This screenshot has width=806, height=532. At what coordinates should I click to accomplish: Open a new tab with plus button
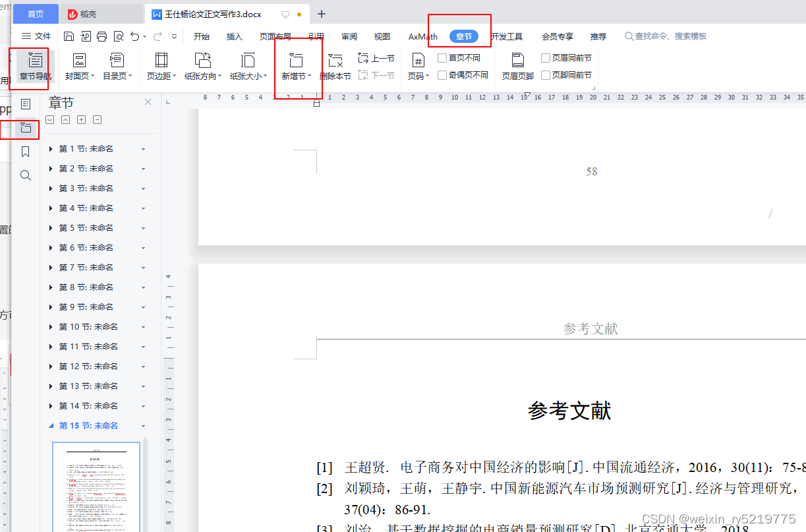tap(322, 14)
